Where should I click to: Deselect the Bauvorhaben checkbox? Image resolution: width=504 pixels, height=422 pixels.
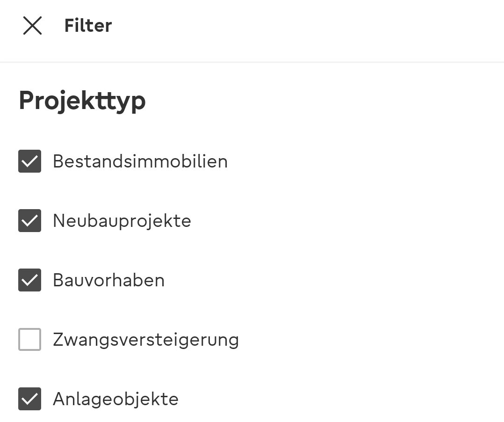pos(29,280)
